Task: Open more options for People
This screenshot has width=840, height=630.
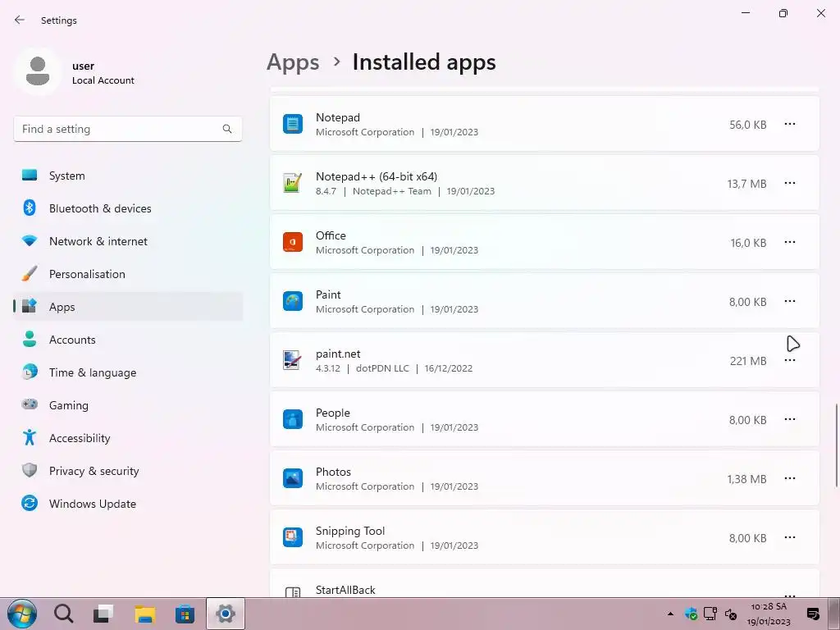Action: click(x=790, y=419)
